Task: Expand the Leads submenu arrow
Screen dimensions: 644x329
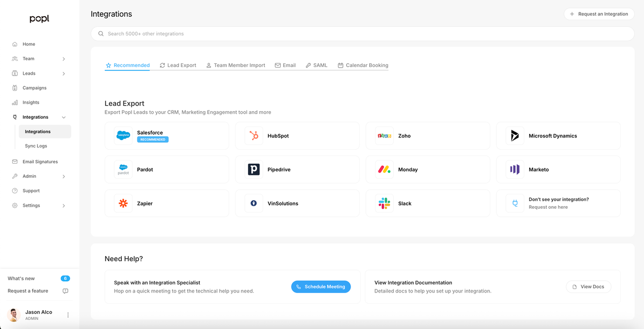Action: 64,74
